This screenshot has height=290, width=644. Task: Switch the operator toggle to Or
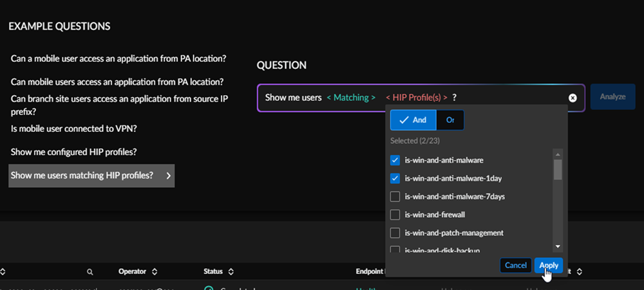[450, 120]
